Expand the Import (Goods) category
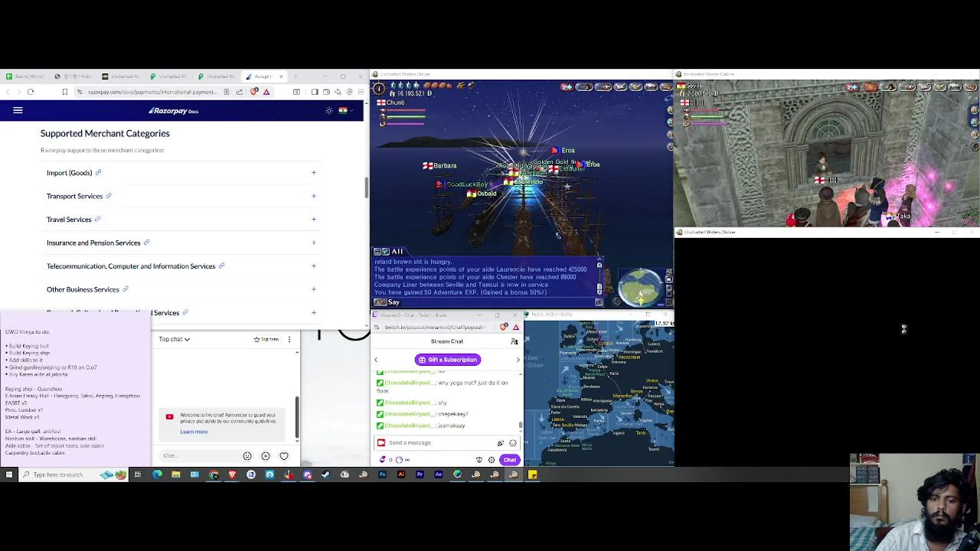 (313, 172)
